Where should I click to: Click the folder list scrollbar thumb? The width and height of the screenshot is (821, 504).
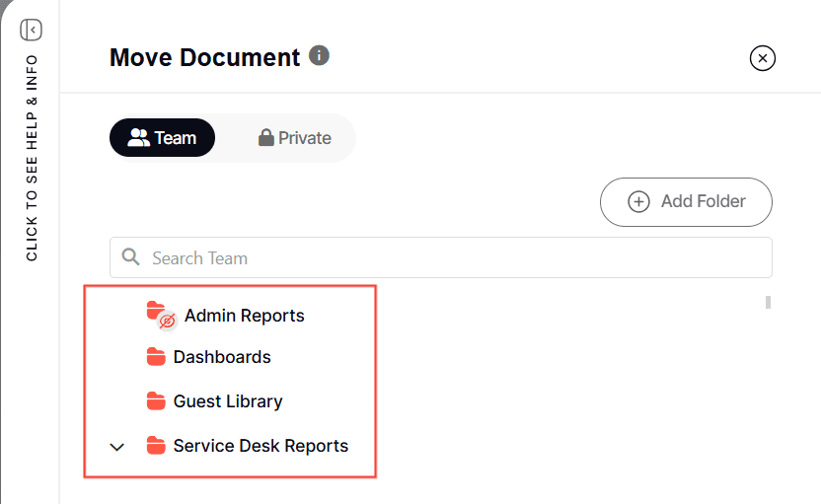[x=768, y=302]
